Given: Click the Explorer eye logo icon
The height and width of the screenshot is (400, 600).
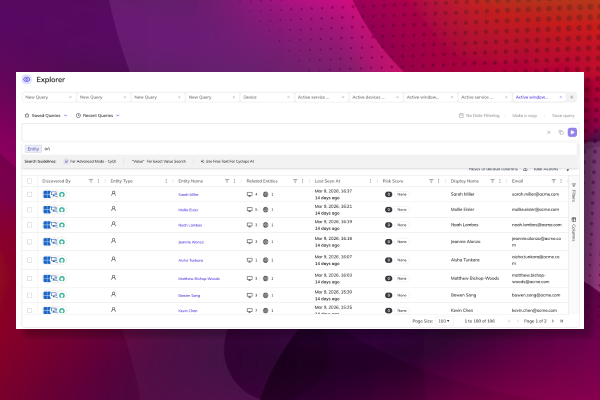Looking at the screenshot, I should (26, 80).
